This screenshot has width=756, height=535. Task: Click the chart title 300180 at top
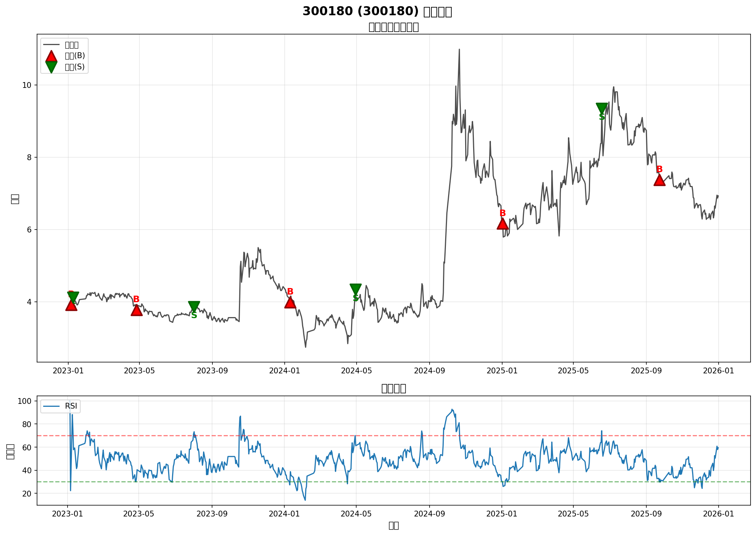377,12
